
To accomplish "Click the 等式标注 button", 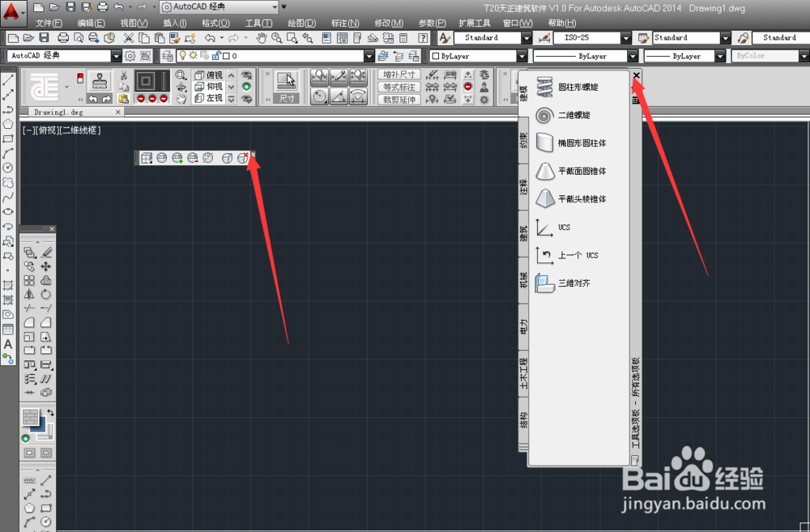I will (399, 87).
